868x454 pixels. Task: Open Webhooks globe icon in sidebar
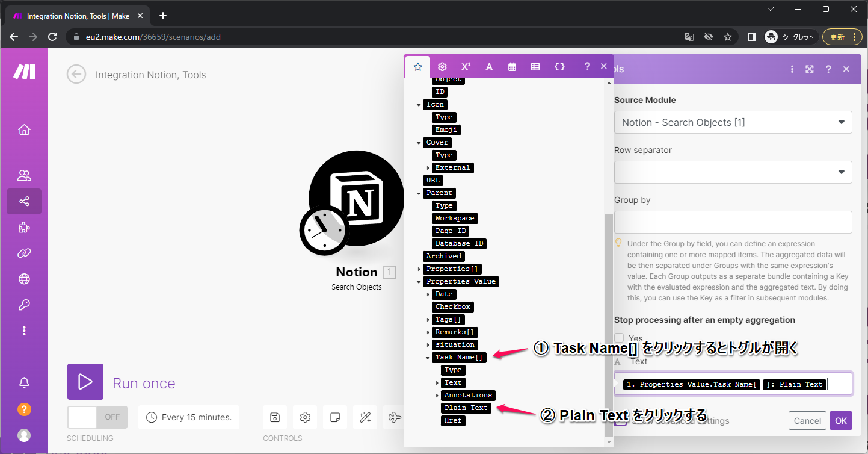click(x=24, y=279)
